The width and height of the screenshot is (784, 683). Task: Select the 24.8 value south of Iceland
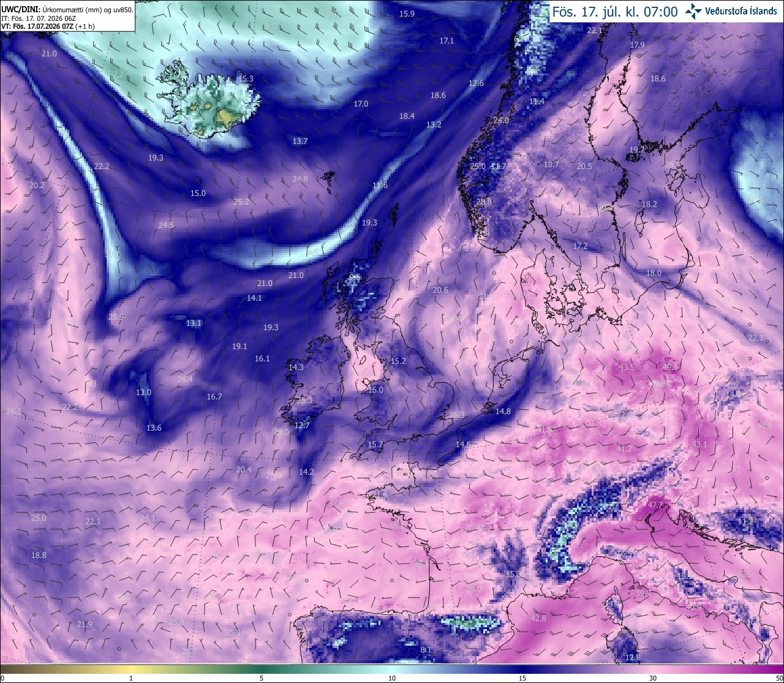pyautogui.click(x=300, y=179)
